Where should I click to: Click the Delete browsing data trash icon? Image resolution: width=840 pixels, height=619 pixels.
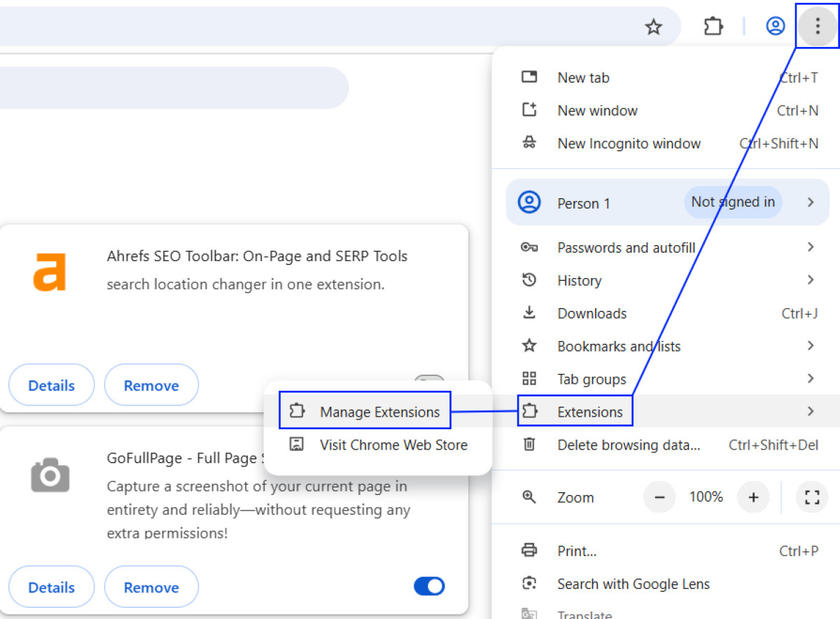530,445
